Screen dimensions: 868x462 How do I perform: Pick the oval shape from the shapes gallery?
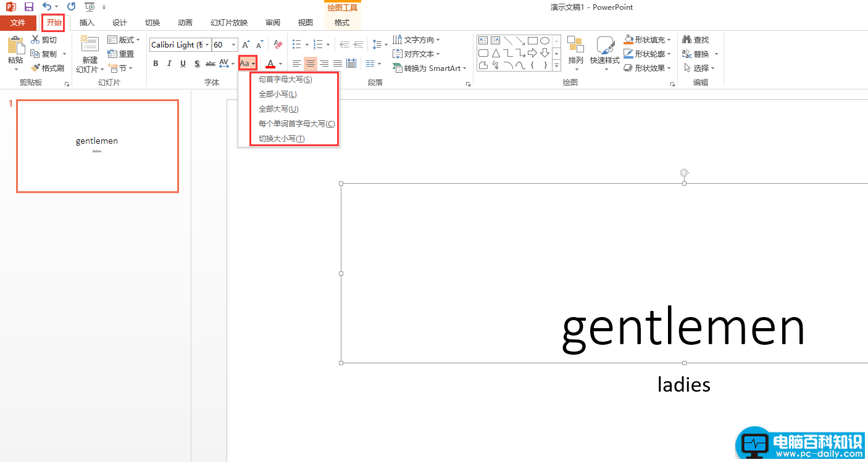(x=545, y=41)
